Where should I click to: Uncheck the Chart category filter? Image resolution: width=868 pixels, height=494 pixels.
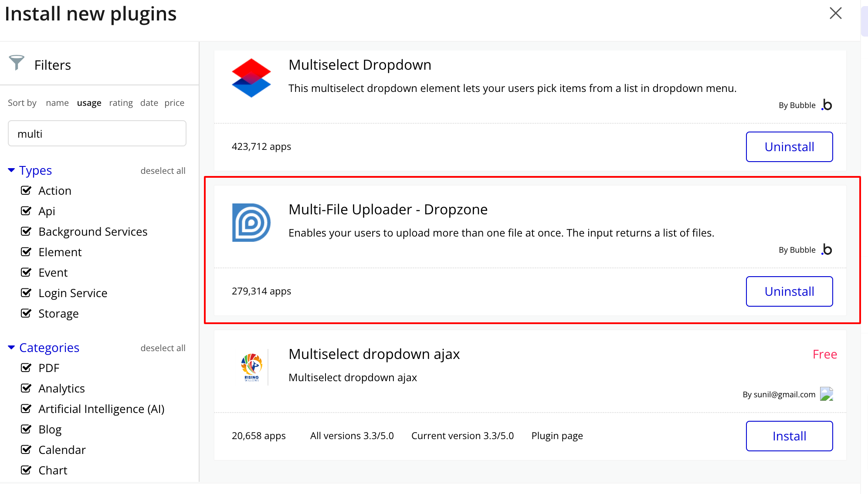tap(26, 470)
